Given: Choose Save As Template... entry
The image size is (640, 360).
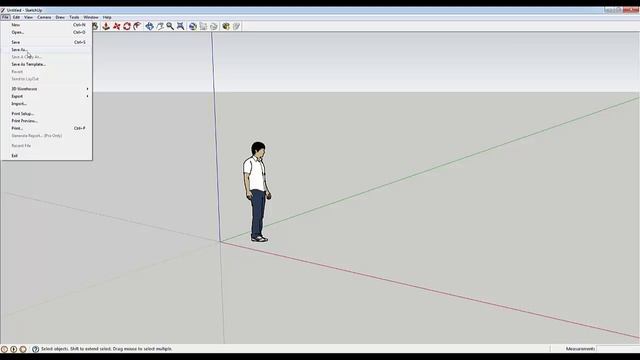Looking at the screenshot, I should (x=47, y=64).
